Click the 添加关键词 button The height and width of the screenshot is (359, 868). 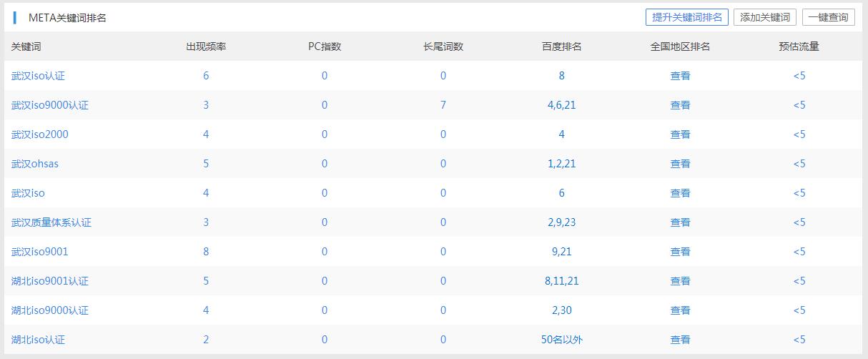(x=765, y=17)
